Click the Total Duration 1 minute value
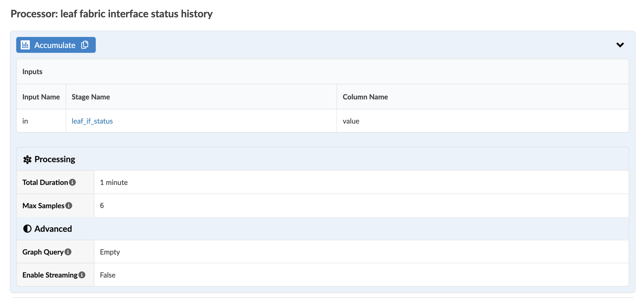 click(114, 182)
